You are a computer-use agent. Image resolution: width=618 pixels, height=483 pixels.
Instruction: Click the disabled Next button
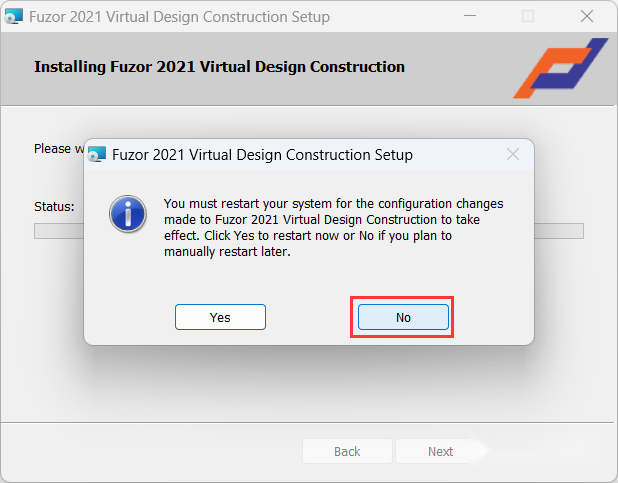pyautogui.click(x=440, y=451)
